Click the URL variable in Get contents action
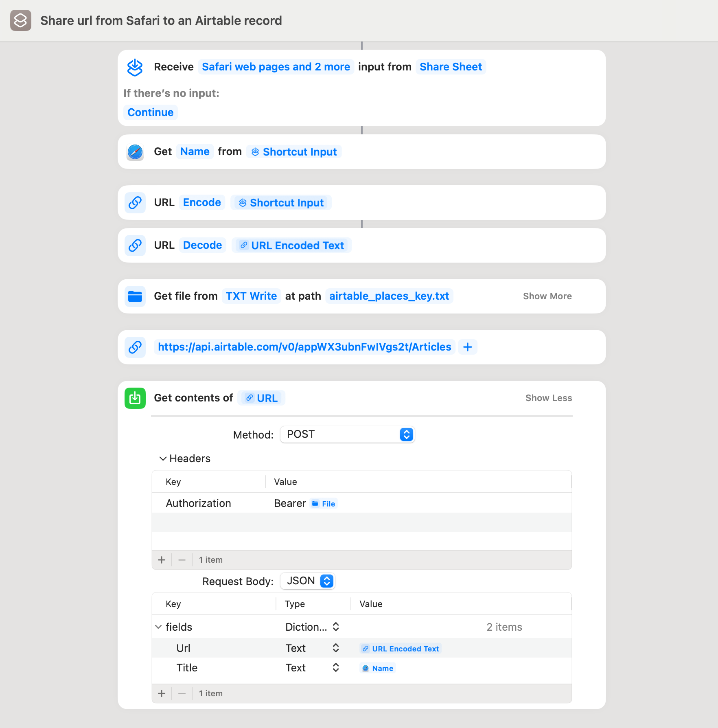The height and width of the screenshot is (728, 718). click(x=262, y=398)
